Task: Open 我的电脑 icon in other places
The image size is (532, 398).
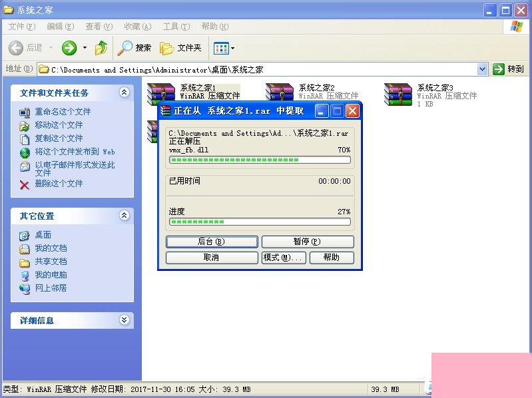Action: tap(25, 276)
